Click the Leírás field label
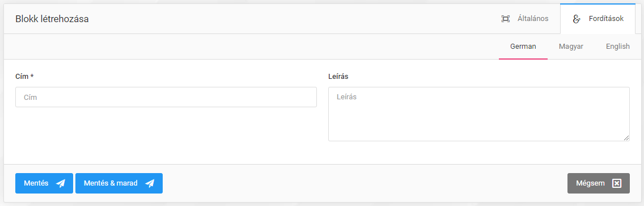 pyautogui.click(x=338, y=77)
